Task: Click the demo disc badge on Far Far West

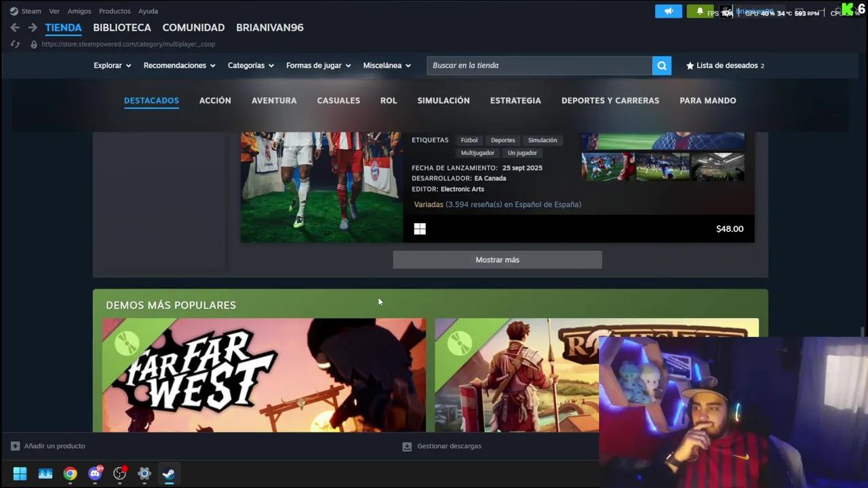Action: [x=126, y=344]
